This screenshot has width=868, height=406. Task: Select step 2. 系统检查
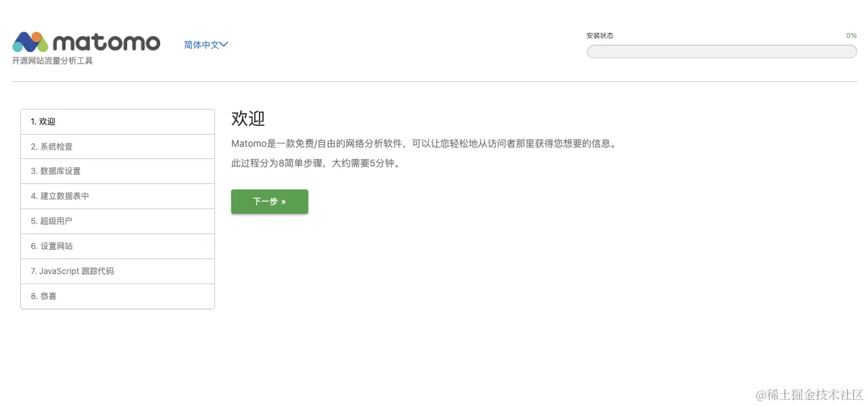coord(118,147)
